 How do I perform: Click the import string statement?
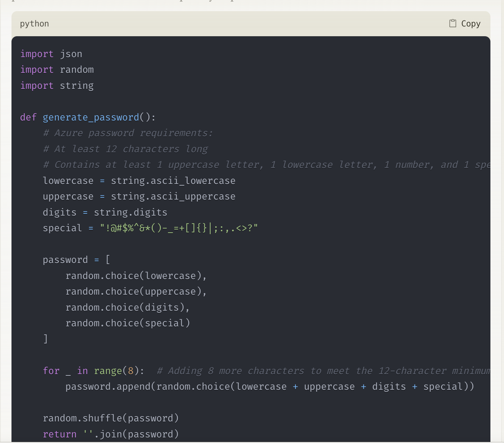point(57,86)
